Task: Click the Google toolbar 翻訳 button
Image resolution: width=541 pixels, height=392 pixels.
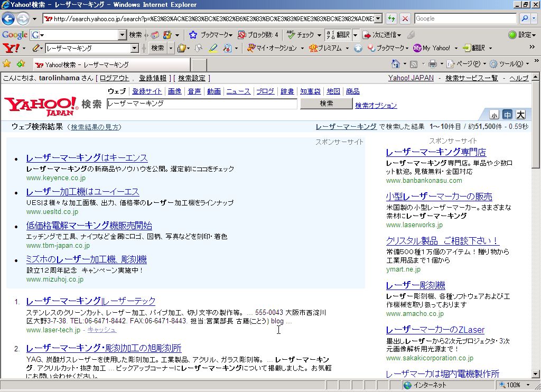Action: pos(339,35)
